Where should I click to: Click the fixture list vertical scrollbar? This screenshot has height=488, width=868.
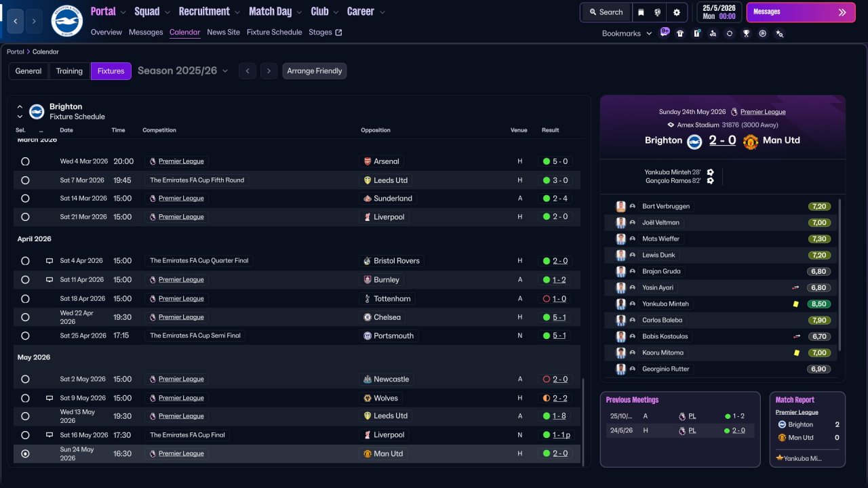pyautogui.click(x=583, y=422)
